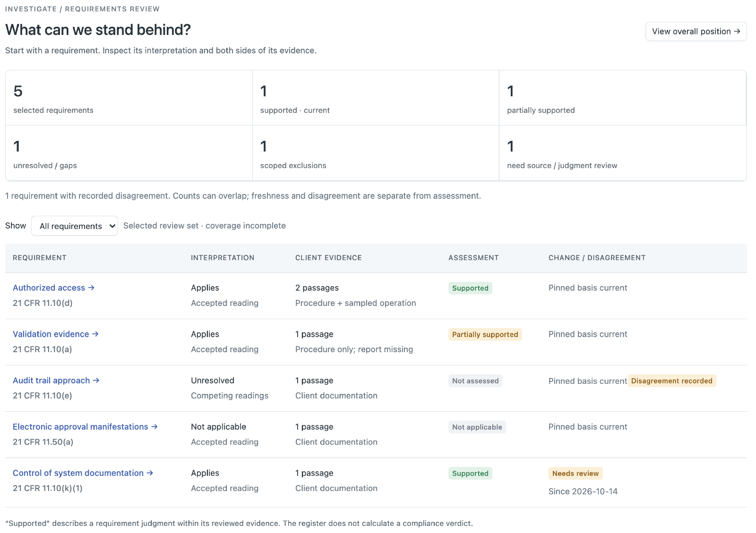Select the supported · current summary card
Screen dimensions: 756x533
pyautogui.click(x=376, y=98)
